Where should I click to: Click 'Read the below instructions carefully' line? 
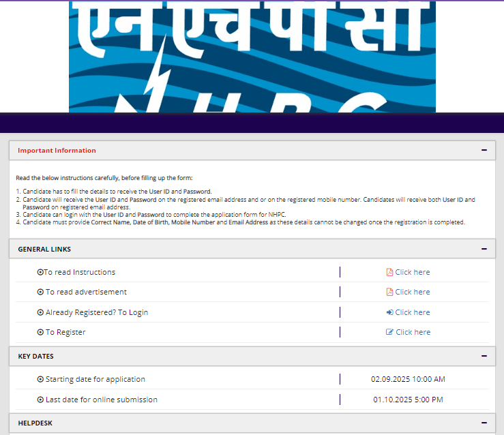(x=104, y=178)
